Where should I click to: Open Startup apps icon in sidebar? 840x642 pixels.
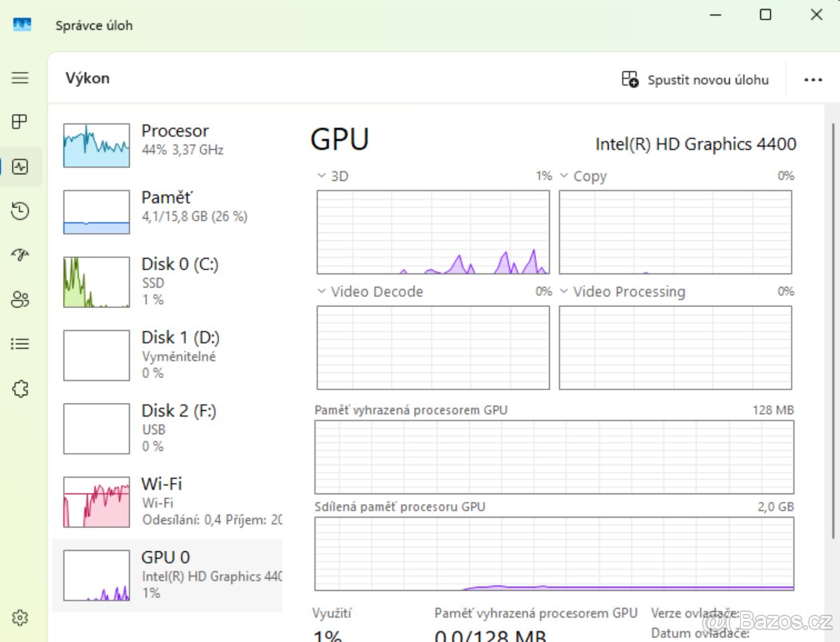[20, 255]
